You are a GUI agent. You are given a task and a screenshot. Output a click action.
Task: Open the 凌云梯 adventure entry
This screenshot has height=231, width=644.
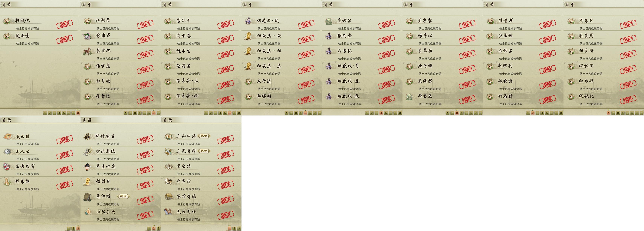pyautogui.click(x=40, y=139)
